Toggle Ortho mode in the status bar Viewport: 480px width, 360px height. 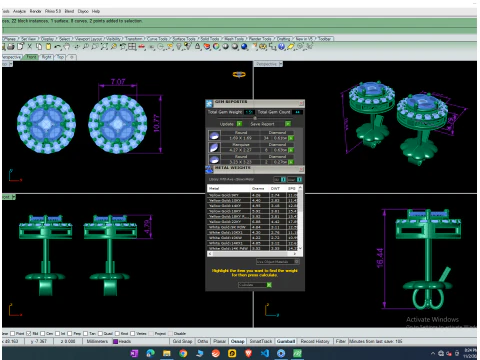[x=202, y=341]
